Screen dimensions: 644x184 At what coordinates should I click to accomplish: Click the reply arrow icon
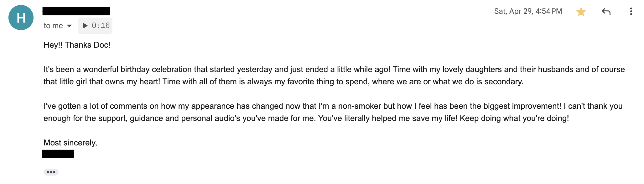point(606,12)
